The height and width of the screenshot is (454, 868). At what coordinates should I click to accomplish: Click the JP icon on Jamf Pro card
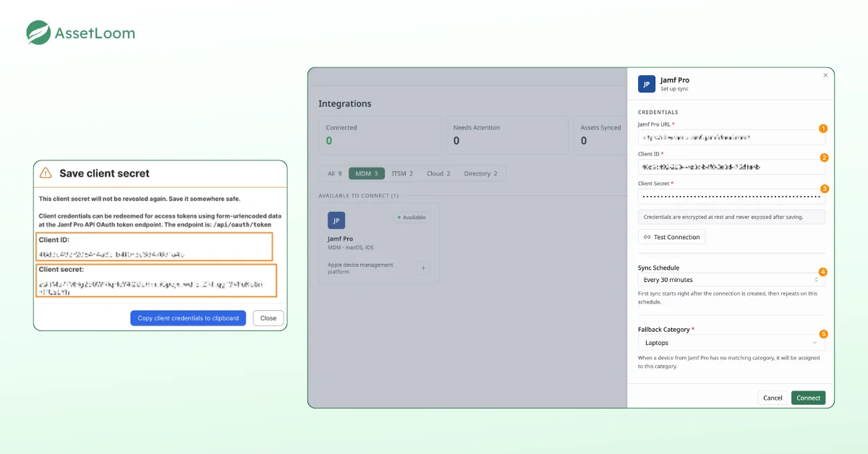click(x=336, y=220)
